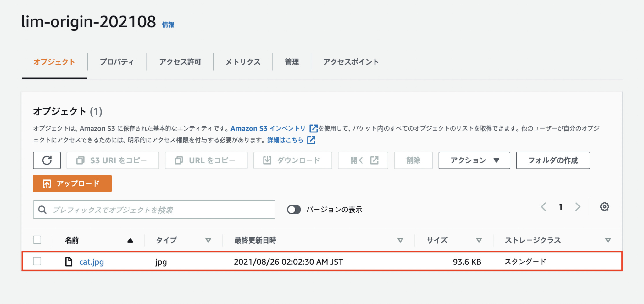Open the アクション dropdown
Screen dimensions: 644x304
click(474, 160)
